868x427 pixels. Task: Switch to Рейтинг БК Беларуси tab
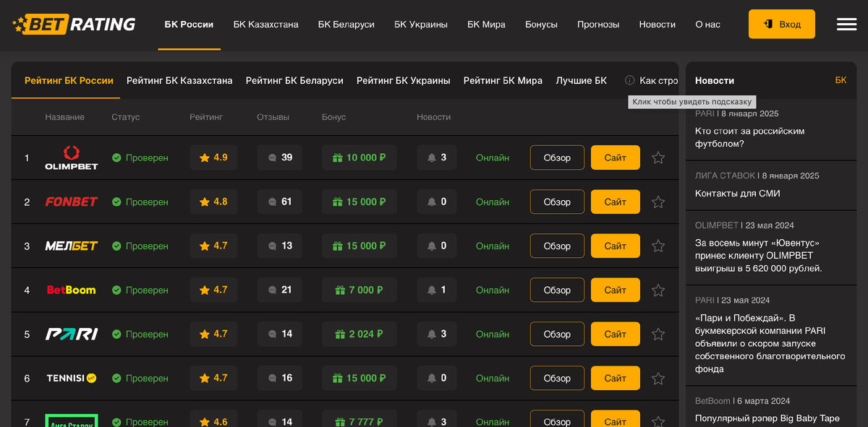pyautogui.click(x=294, y=81)
